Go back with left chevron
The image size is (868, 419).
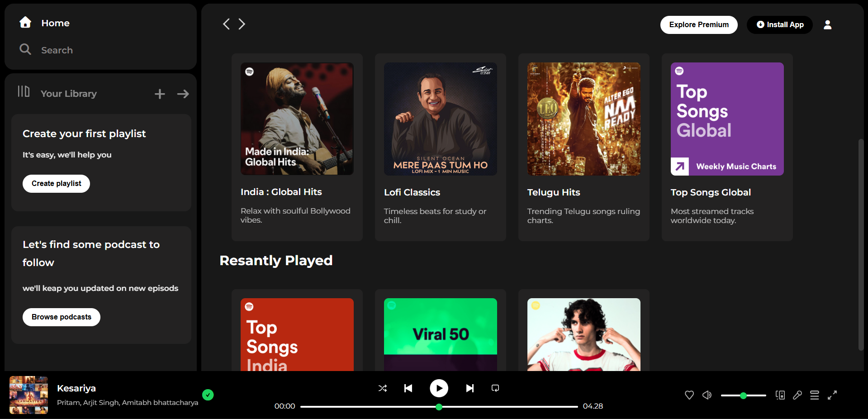(227, 24)
